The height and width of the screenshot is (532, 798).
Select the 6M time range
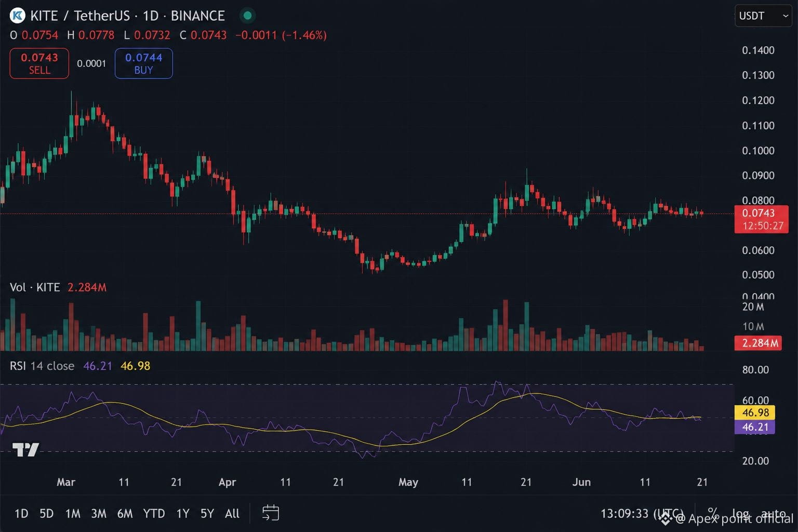click(x=125, y=514)
